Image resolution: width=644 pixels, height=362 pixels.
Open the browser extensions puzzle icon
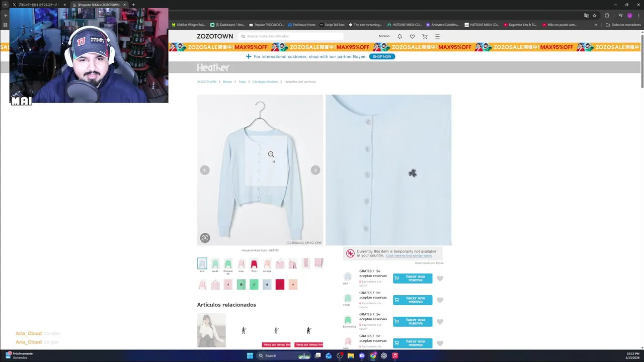click(x=607, y=15)
